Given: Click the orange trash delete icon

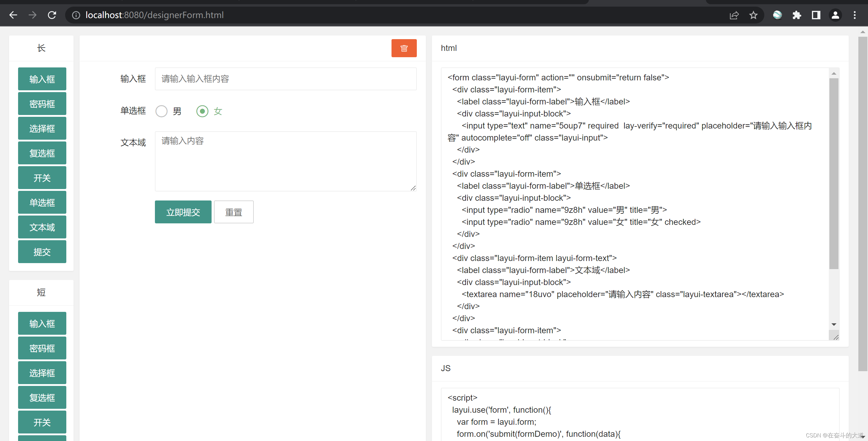Looking at the screenshot, I should pos(404,48).
